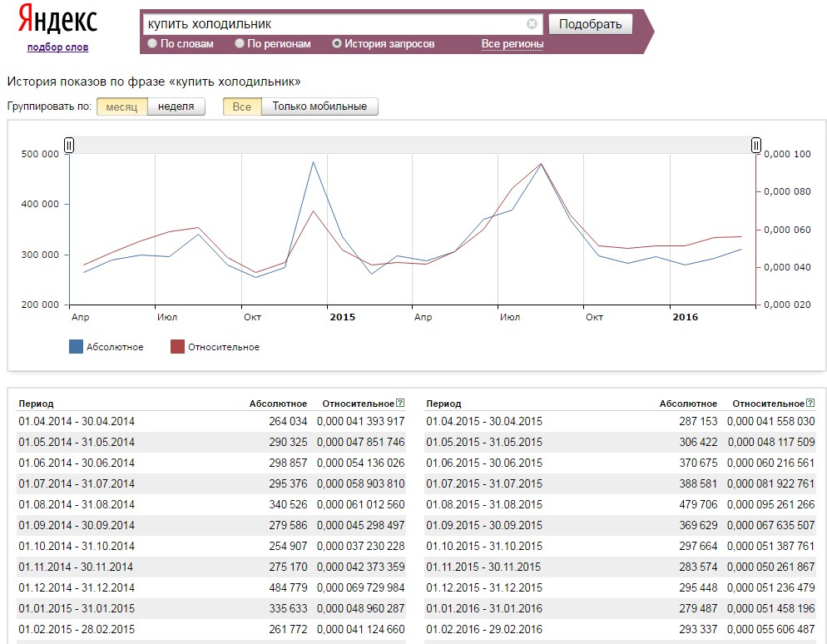Open the подбор слов link
This screenshot has height=644, width=827.
click(x=57, y=47)
